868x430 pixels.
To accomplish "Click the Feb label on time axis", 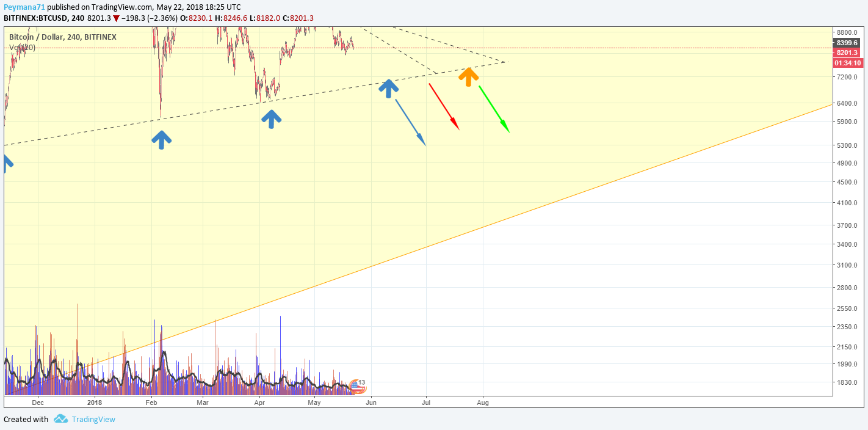I will click(x=151, y=403).
